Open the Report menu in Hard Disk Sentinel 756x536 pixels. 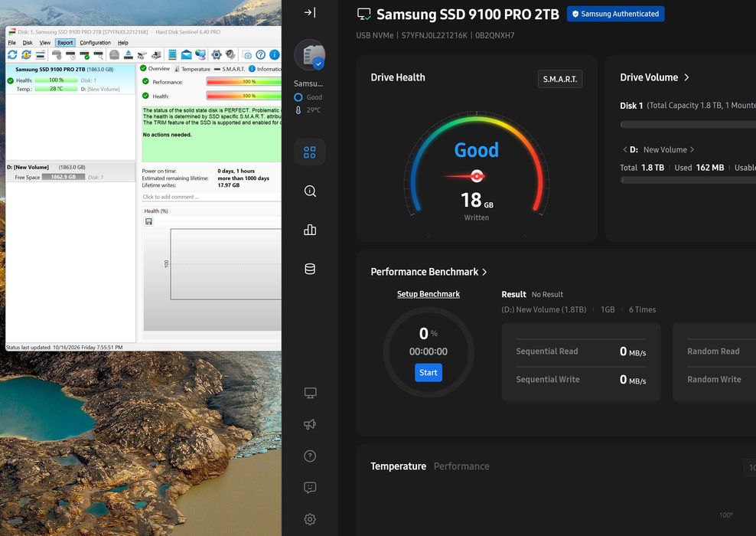[65, 42]
